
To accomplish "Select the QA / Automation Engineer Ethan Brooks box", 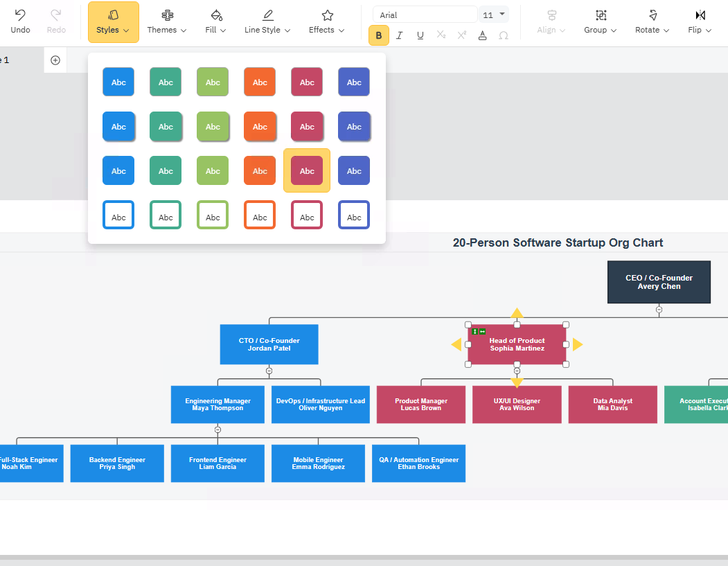I will coord(419,463).
